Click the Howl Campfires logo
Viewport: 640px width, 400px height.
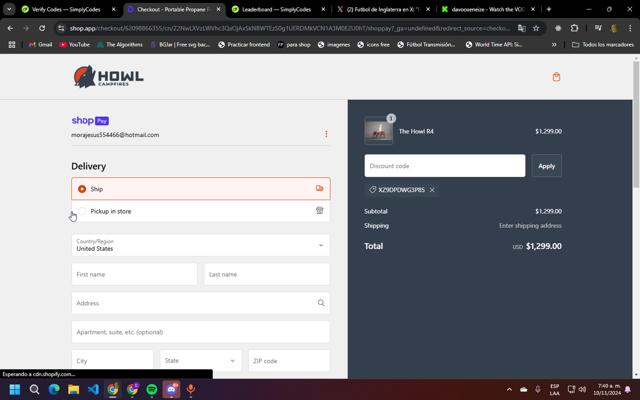[x=109, y=76]
